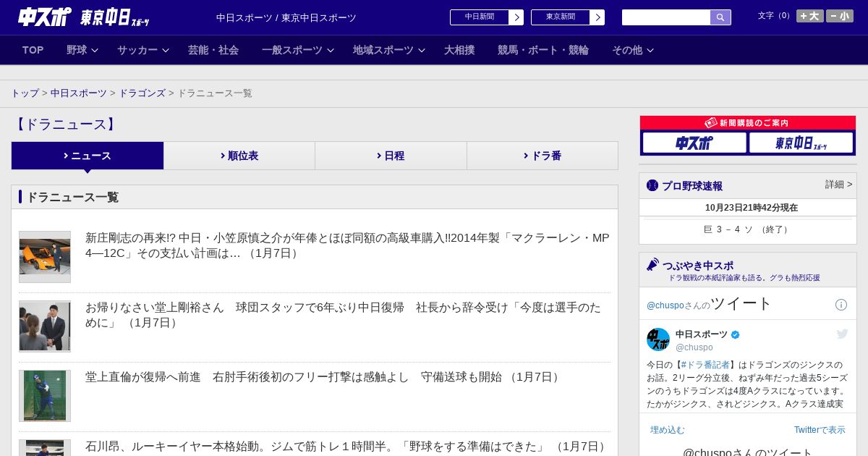Screen dimensions: 868x456
Task: Expand the 野球 navigation menu
Action: pos(82,50)
